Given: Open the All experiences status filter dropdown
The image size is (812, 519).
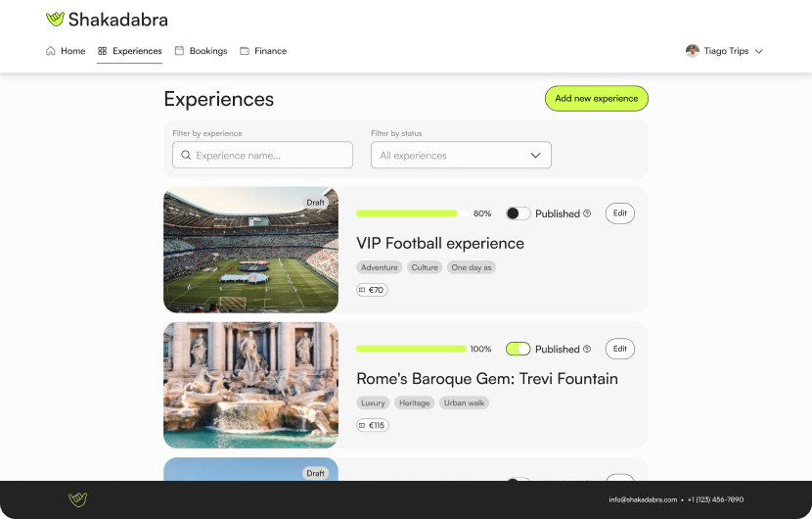Looking at the screenshot, I should click(x=461, y=155).
